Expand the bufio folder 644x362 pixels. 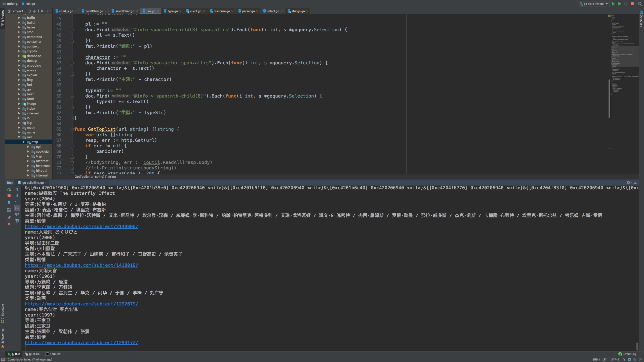19,18
